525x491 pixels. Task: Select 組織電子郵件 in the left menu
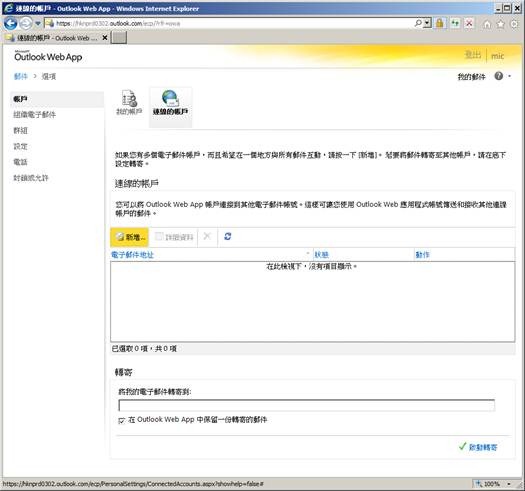(34, 115)
